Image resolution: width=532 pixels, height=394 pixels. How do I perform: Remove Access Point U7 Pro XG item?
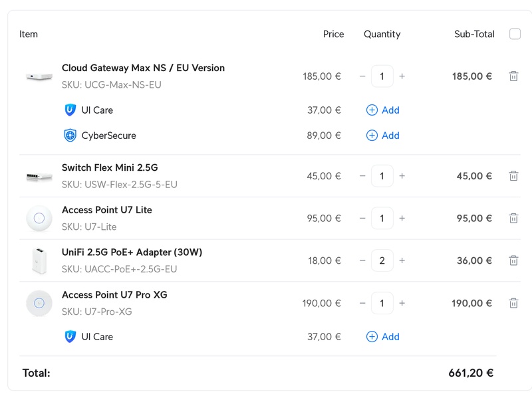point(513,303)
